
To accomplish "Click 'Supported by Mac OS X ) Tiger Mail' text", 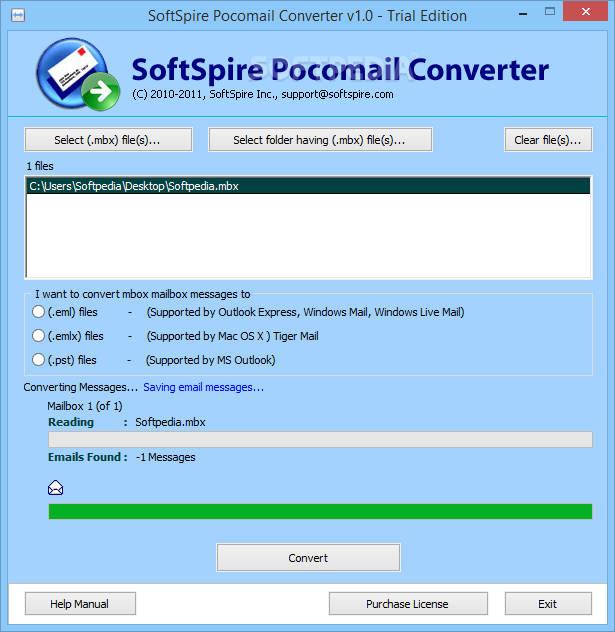I will tap(233, 336).
